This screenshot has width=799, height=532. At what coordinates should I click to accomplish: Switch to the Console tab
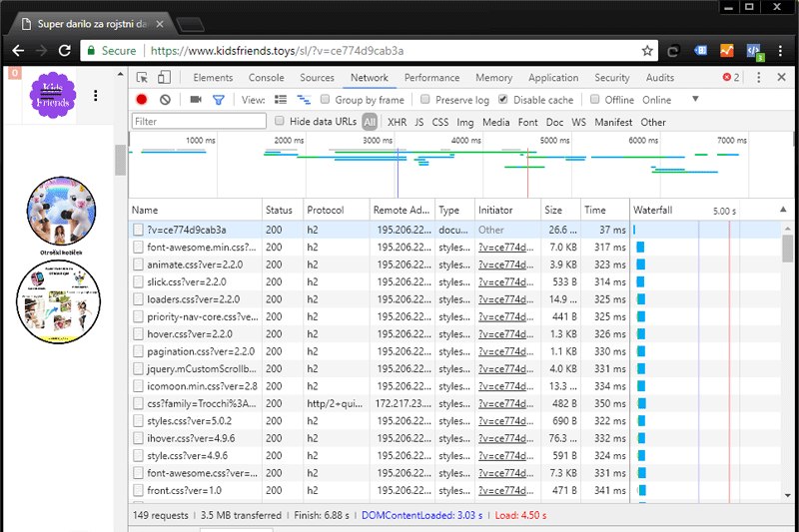266,78
